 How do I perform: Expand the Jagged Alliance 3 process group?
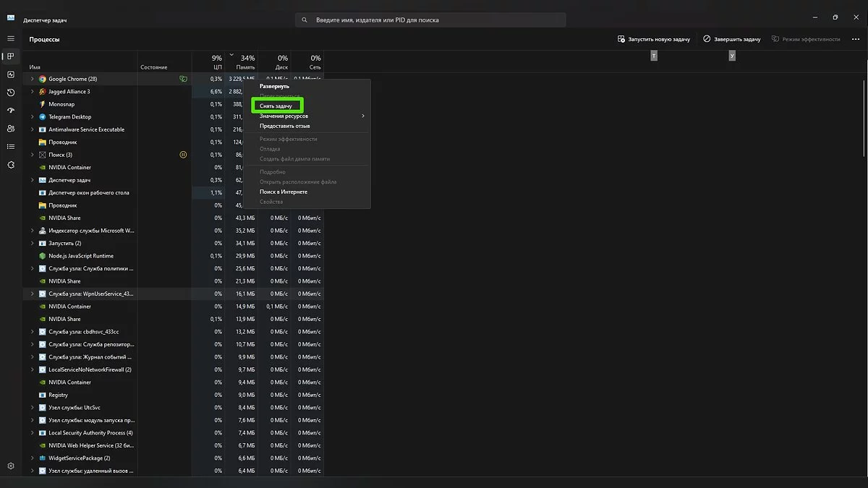tap(33, 92)
